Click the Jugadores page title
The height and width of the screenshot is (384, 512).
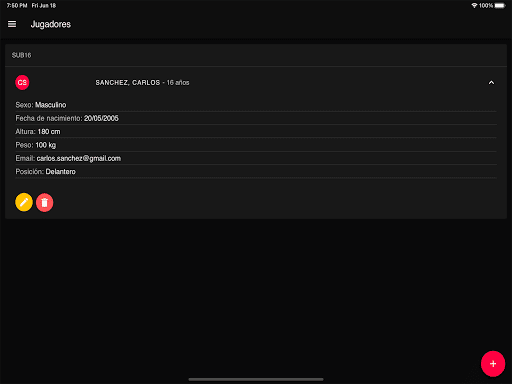point(51,24)
